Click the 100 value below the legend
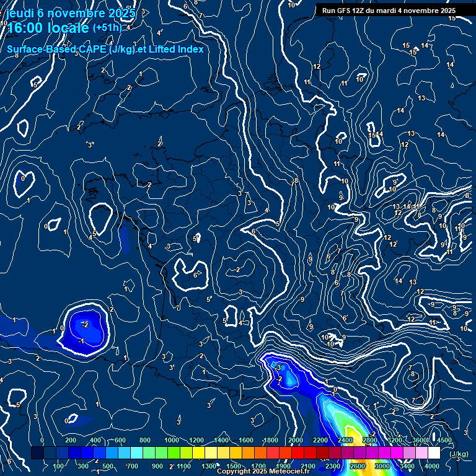Image resolution: width=476 pixels, height=476 pixels. click(x=58, y=466)
